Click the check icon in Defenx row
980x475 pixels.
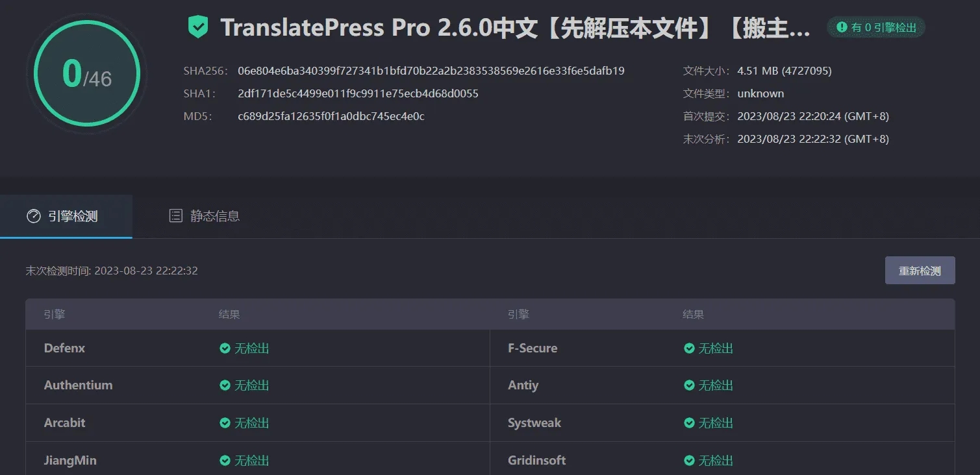[x=225, y=348]
